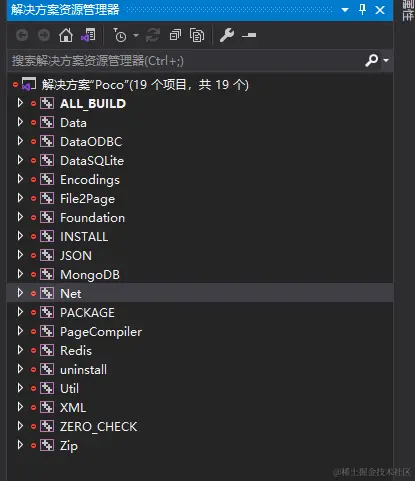This screenshot has width=415, height=481.
Task: Click the Collapse All icon
Action: coord(175,35)
